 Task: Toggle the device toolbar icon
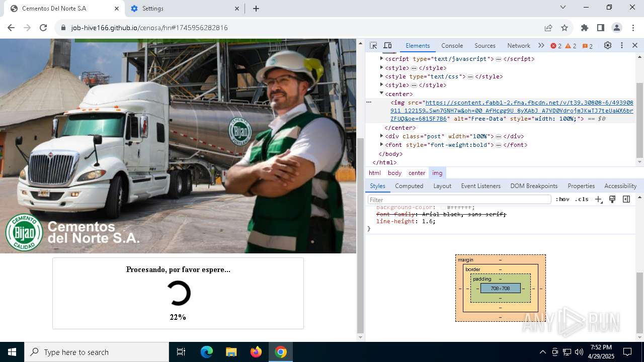[387, 46]
